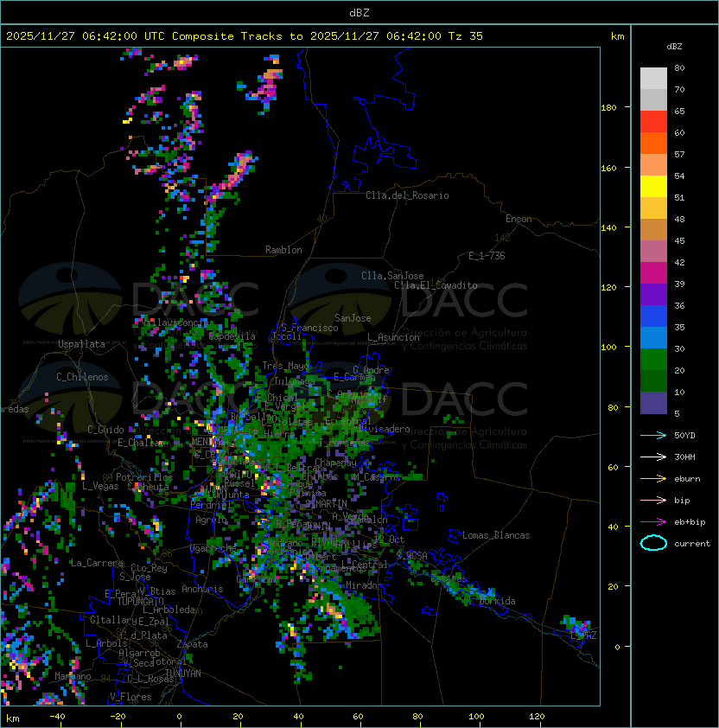This screenshot has width=719, height=728.
Task: Select the dark green 20 dBZ swatch
Action: click(x=653, y=380)
